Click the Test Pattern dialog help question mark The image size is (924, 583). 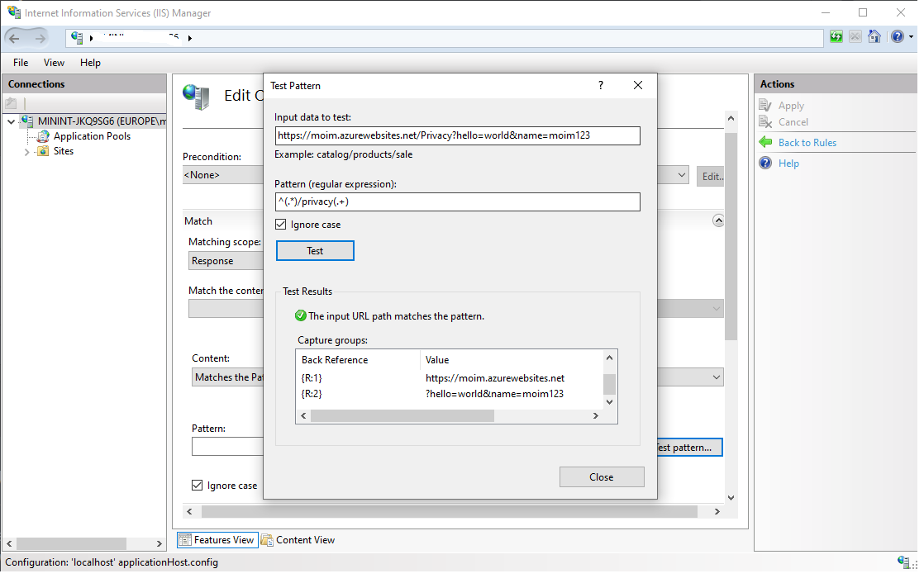(x=601, y=85)
